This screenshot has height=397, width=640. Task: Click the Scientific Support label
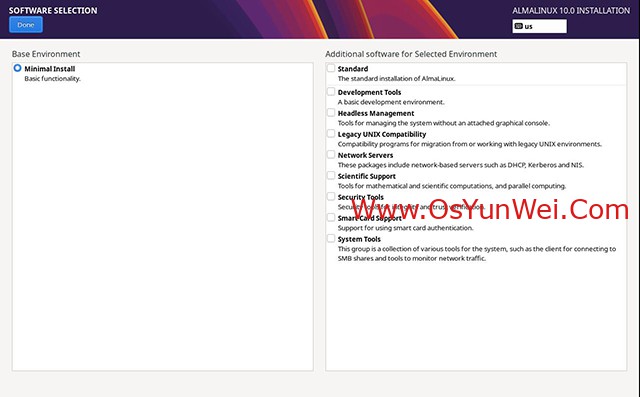pos(367,176)
